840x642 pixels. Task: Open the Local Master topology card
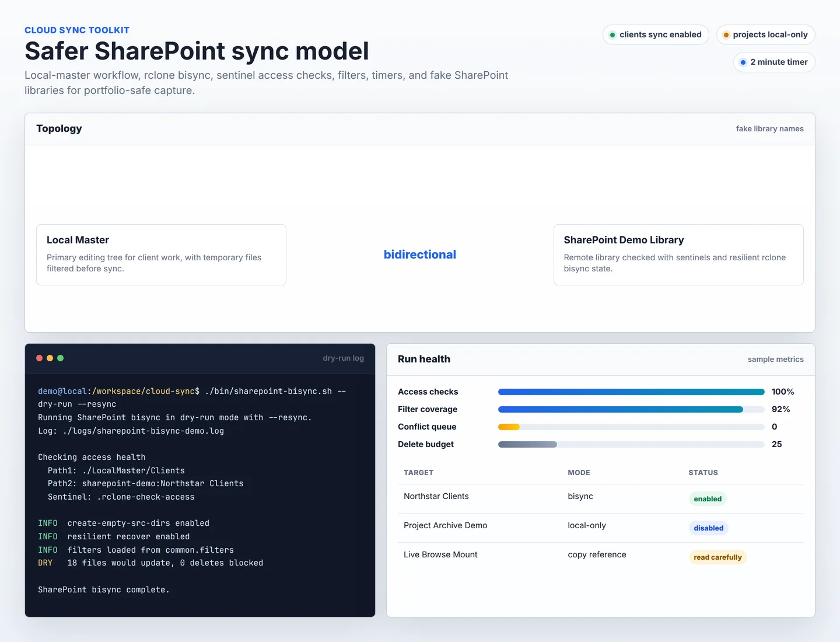tap(161, 254)
